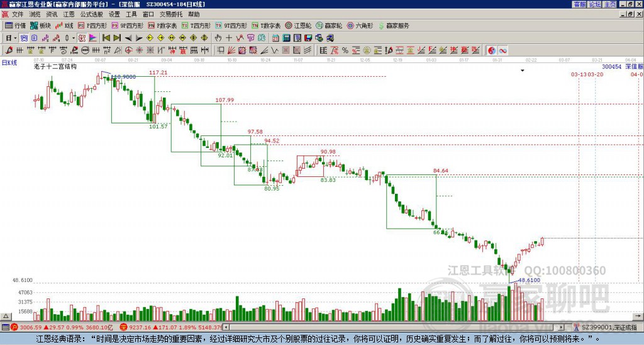
Task: Select the percent % tool
Action: pyautogui.click(x=345, y=50)
